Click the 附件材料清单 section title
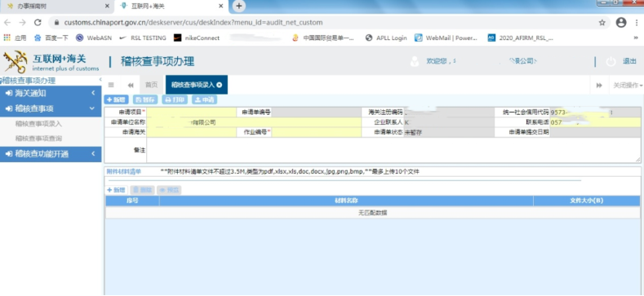This screenshot has width=644, height=296. pos(123,171)
